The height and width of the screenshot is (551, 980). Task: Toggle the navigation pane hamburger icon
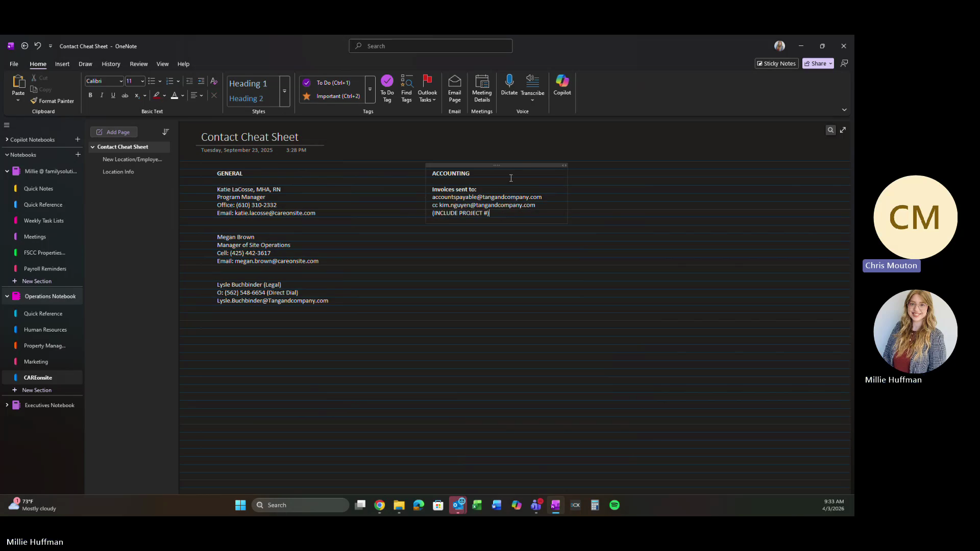(7, 125)
